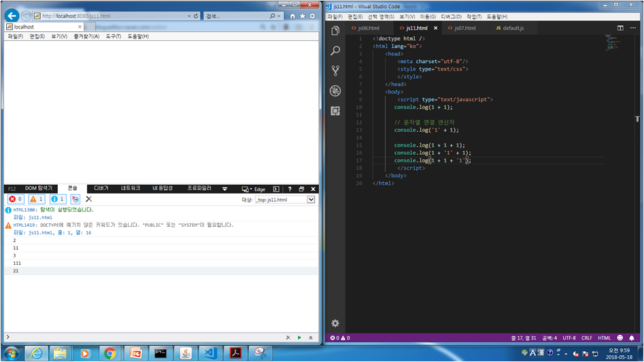Split the VS Code editor
644x362 pixels.
pos(620,28)
